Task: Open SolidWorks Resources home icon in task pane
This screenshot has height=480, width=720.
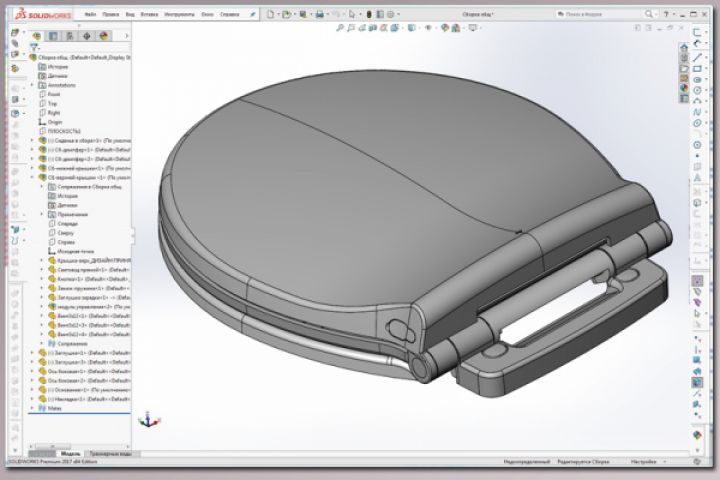Action: [684, 47]
